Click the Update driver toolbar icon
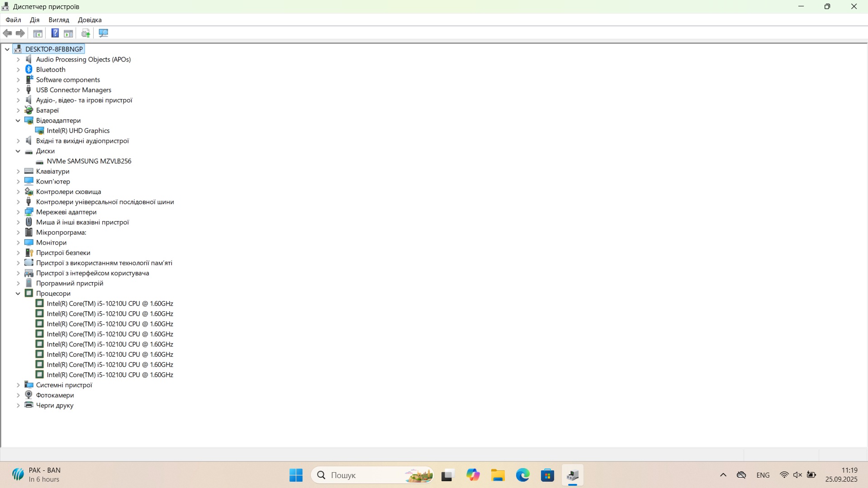The width and height of the screenshot is (868, 488). (85, 33)
